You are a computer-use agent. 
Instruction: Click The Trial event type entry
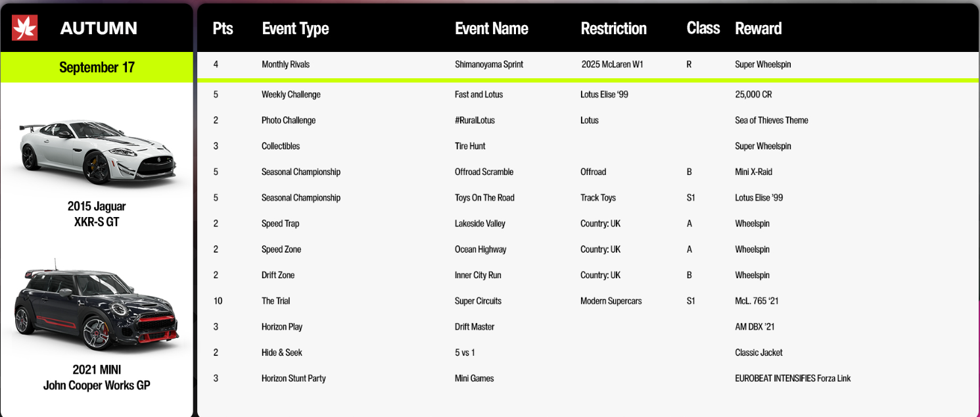pyautogui.click(x=275, y=301)
